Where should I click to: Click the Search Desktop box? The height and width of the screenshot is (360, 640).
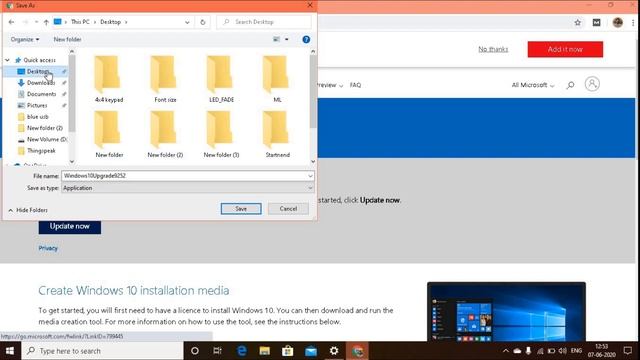(x=264, y=22)
